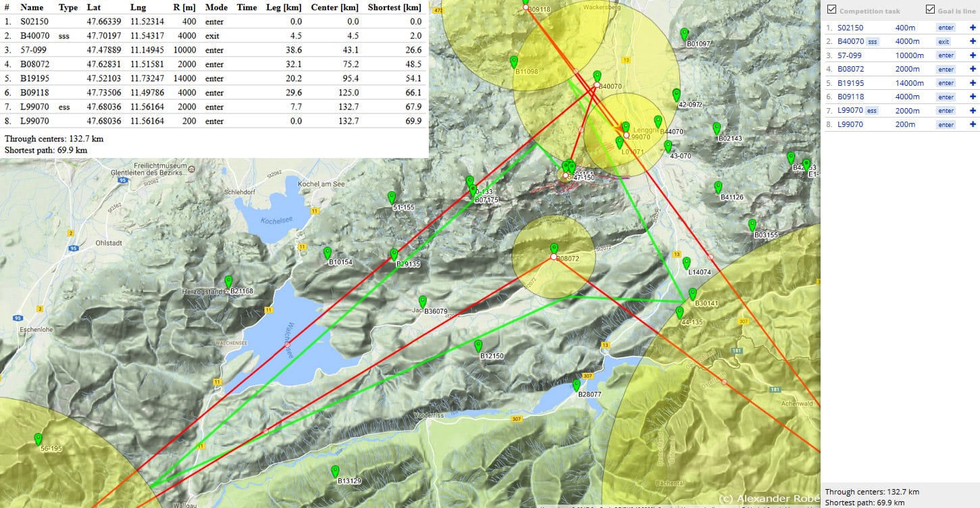
Task: Toggle enter mode for B09118 in side panel
Action: pos(946,97)
